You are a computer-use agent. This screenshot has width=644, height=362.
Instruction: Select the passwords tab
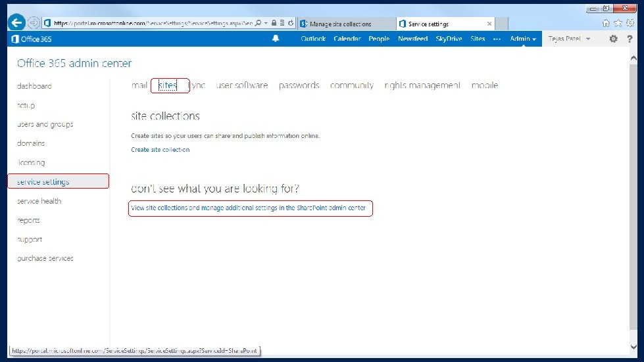coord(299,85)
